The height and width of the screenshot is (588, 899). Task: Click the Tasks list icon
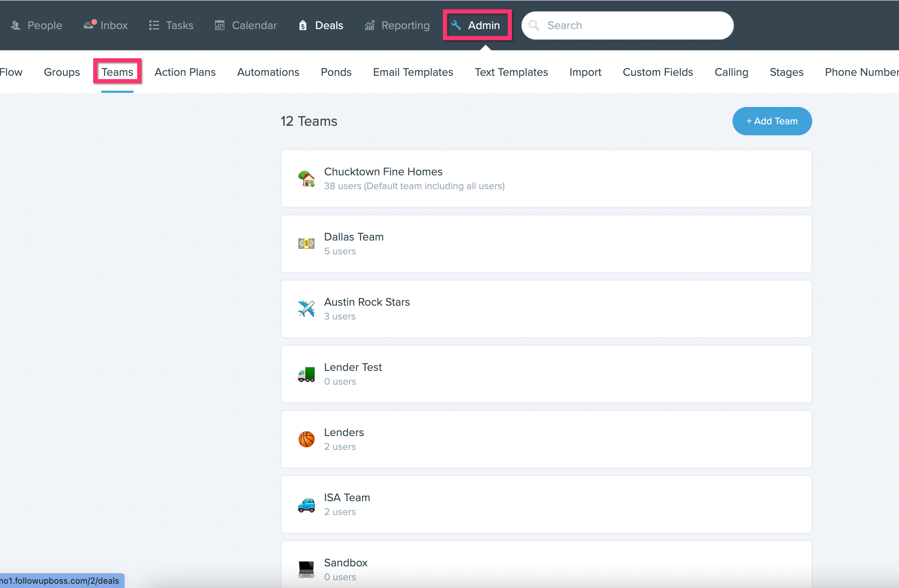[x=154, y=25]
